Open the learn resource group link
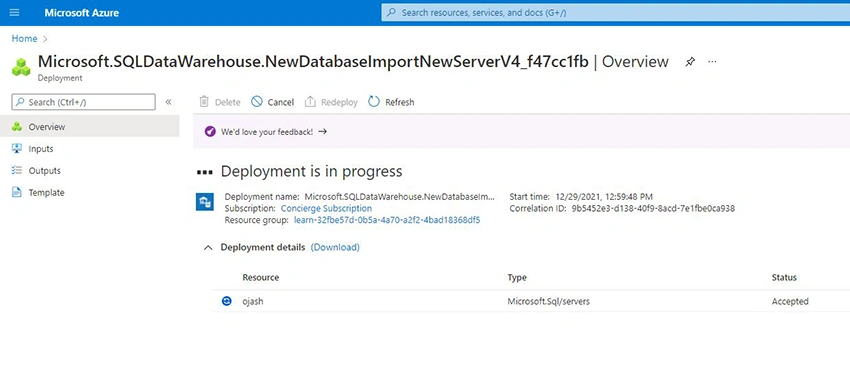 pyautogui.click(x=387, y=220)
